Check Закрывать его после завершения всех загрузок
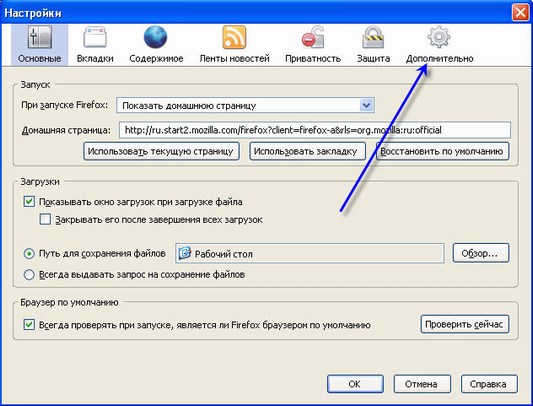 pos(45,219)
